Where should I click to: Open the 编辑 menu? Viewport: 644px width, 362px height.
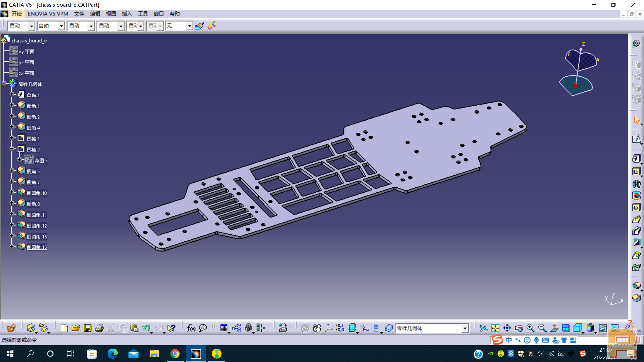pyautogui.click(x=95, y=14)
